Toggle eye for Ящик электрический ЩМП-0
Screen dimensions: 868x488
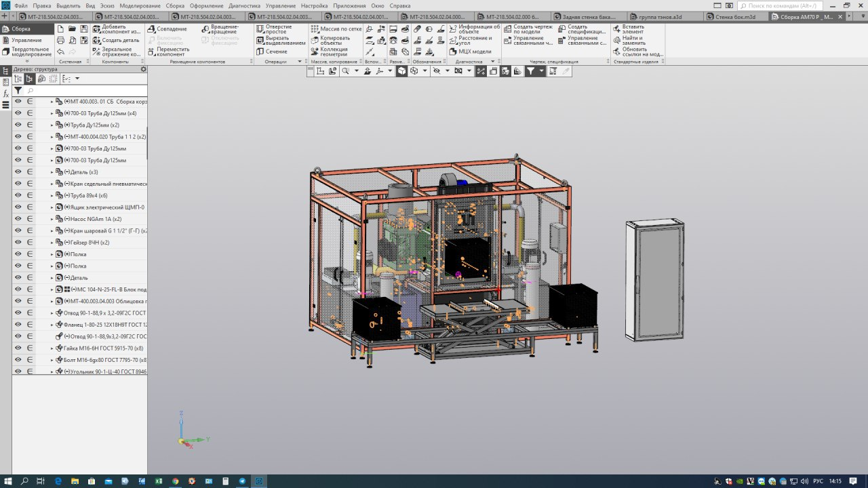[x=18, y=207]
